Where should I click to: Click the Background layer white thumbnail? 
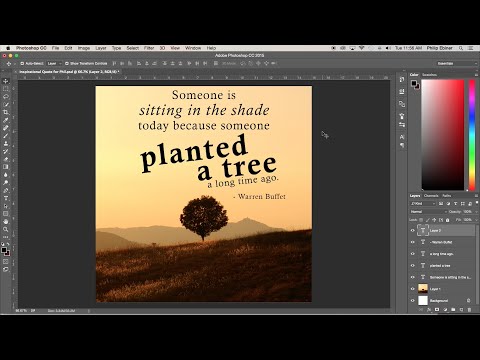pos(423,300)
